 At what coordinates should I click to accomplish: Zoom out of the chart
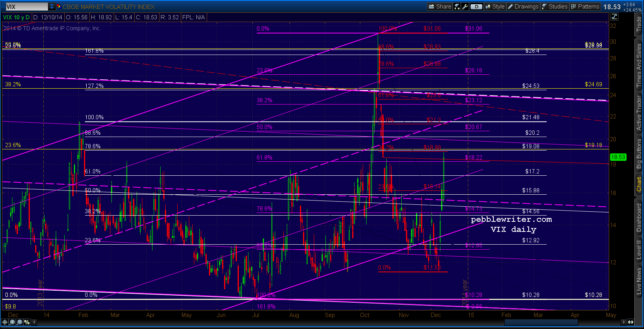point(20,322)
